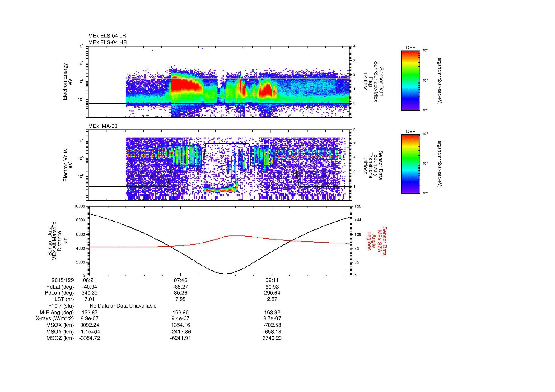Click the 'Electron Energy eV' axis label
The width and height of the screenshot is (555, 392).
67,82
